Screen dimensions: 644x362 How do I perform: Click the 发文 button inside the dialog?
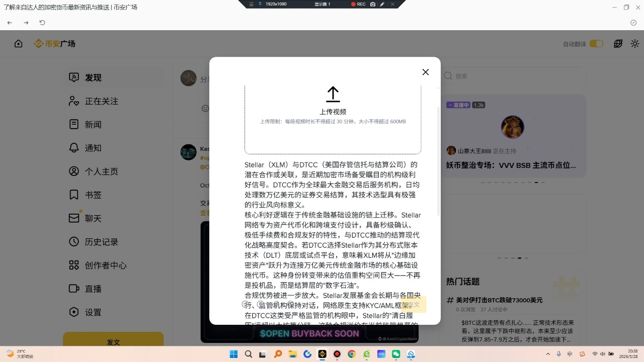(413, 305)
